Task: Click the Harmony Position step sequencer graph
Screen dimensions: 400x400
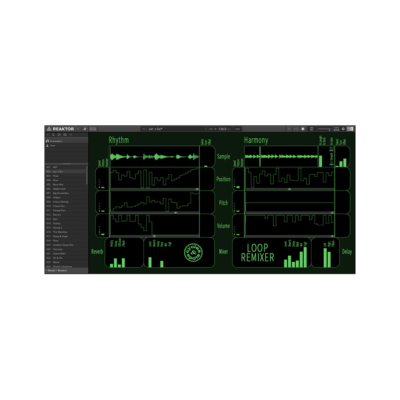Action: pyautogui.click(x=289, y=178)
